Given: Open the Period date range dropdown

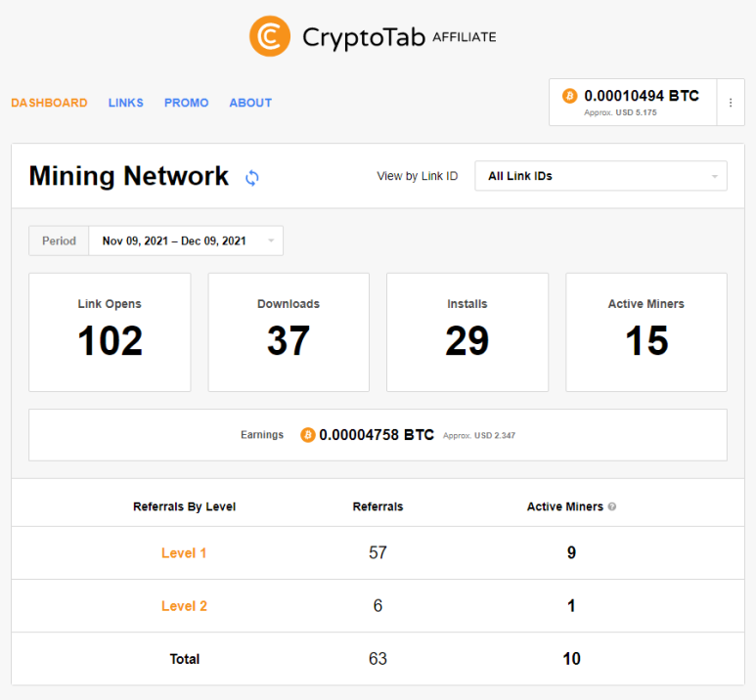Looking at the screenshot, I should click(186, 241).
